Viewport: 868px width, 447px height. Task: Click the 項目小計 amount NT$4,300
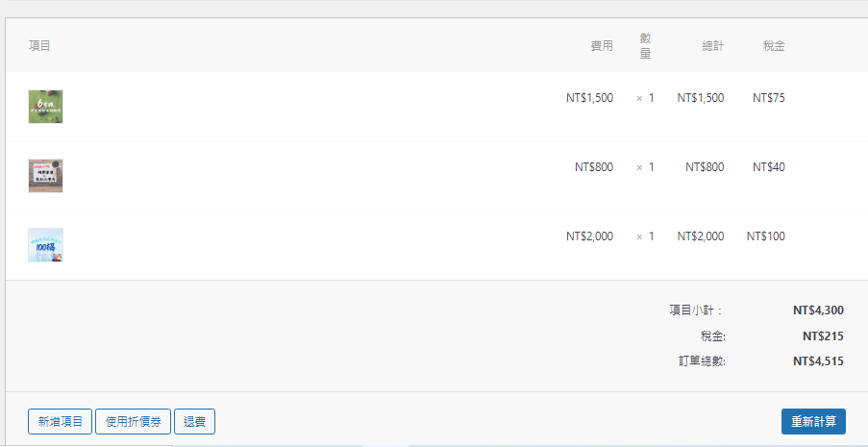[818, 310]
